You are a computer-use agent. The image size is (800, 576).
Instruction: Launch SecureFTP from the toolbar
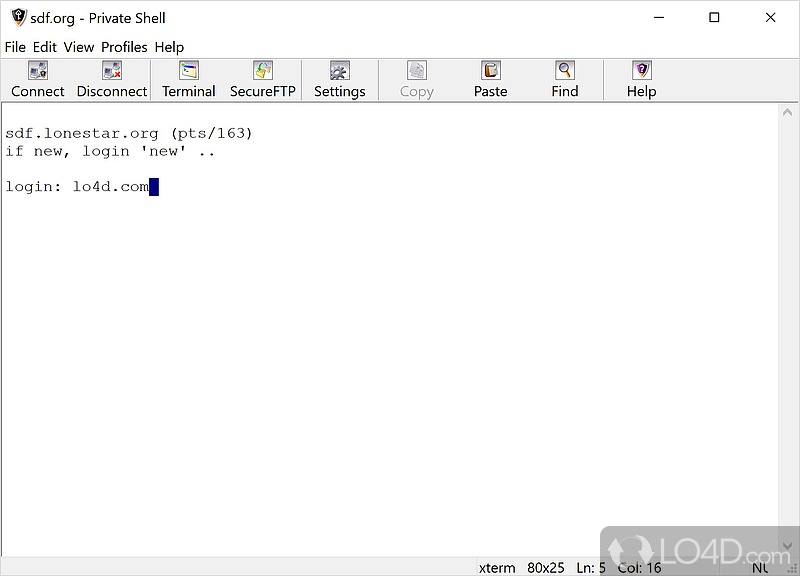tap(263, 70)
